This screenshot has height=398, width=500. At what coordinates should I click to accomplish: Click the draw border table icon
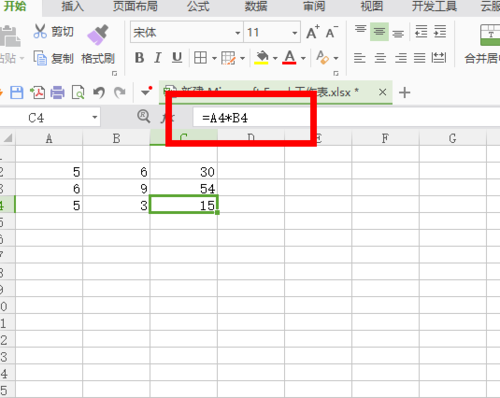[x=229, y=58]
